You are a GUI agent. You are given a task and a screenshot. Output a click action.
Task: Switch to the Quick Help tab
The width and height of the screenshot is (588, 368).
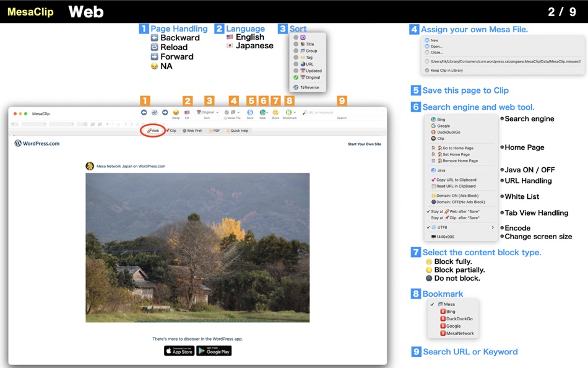pyautogui.click(x=237, y=131)
